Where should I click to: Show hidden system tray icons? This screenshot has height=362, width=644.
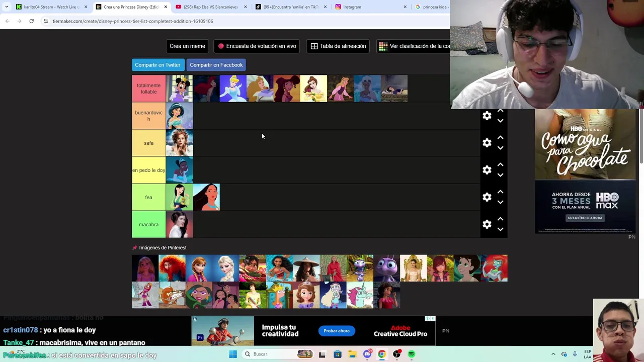[x=553, y=354]
